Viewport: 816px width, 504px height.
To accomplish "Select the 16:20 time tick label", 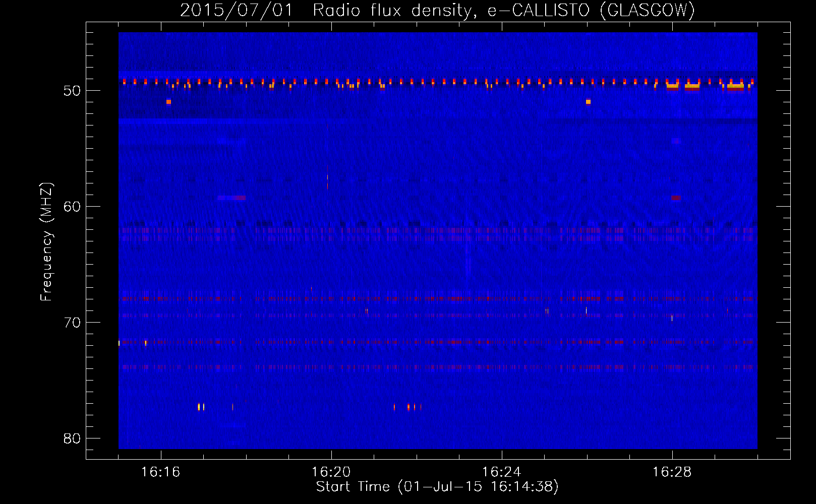I will [331, 472].
